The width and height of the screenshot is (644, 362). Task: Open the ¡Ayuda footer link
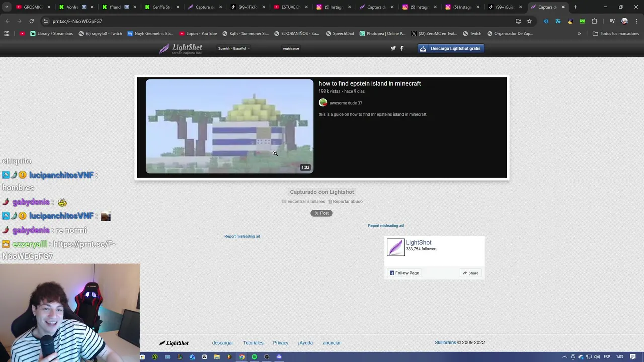(305, 343)
